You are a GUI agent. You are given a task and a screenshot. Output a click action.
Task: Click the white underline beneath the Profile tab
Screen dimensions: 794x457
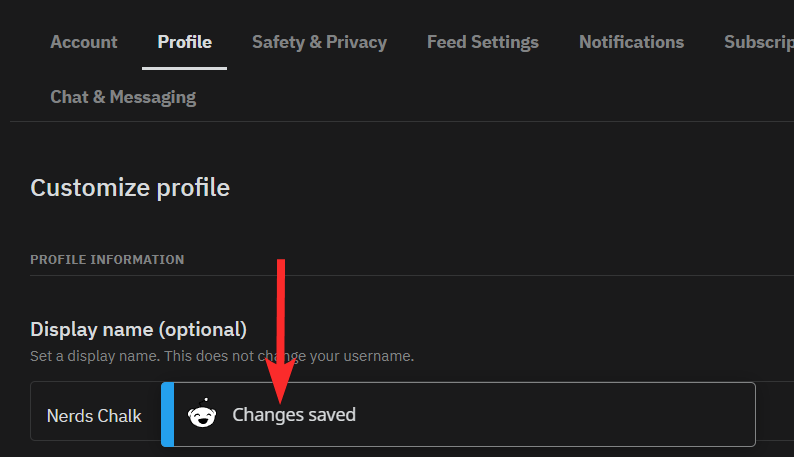tap(184, 68)
